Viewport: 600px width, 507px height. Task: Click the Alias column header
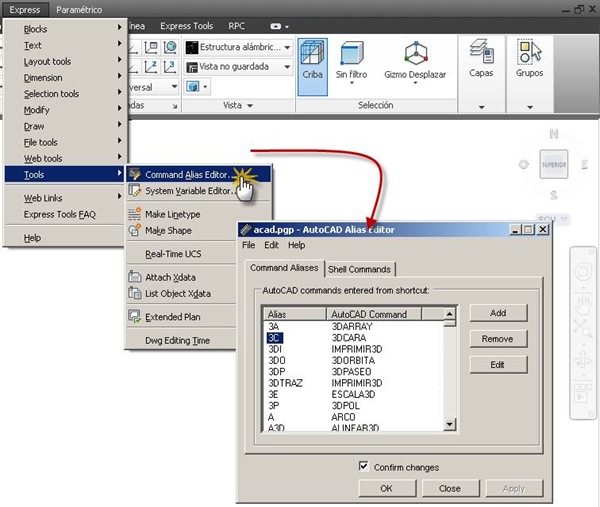coord(295,314)
